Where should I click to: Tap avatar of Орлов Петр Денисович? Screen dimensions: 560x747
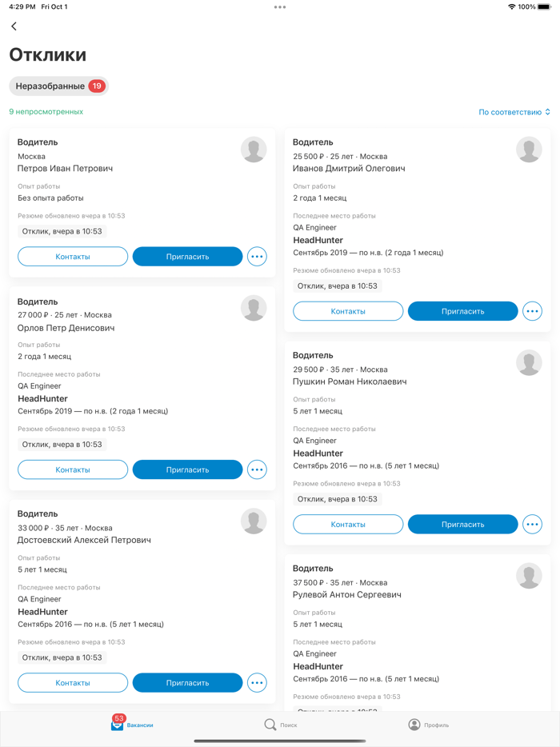254,308
